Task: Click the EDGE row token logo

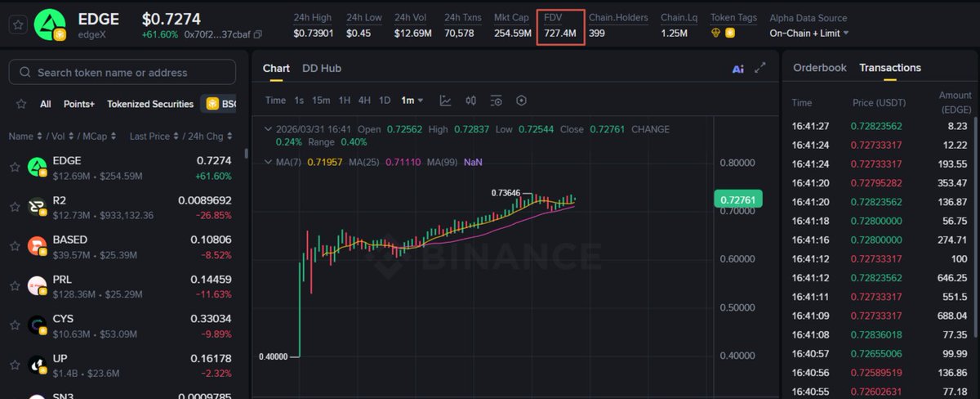Action: [x=37, y=167]
